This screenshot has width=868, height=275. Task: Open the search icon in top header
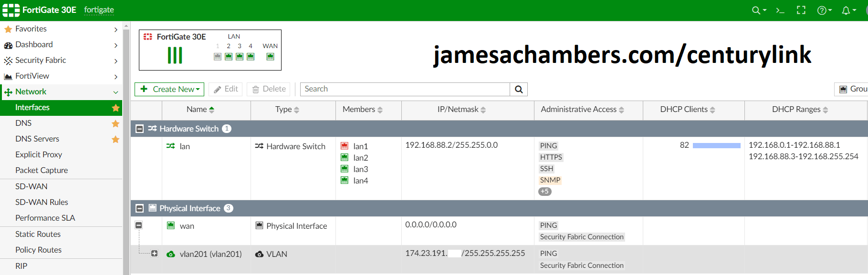(759, 10)
